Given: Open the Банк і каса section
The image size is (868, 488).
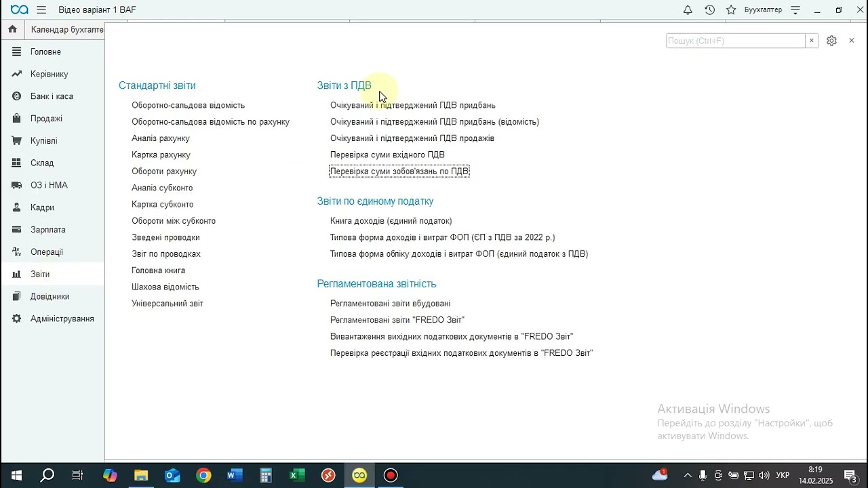Looking at the screenshot, I should click(x=52, y=96).
